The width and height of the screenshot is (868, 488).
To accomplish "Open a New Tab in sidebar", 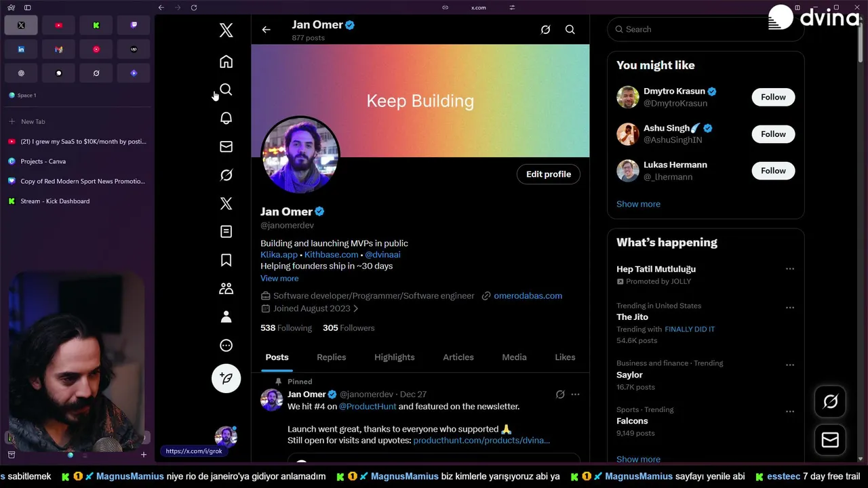I will tap(77, 121).
